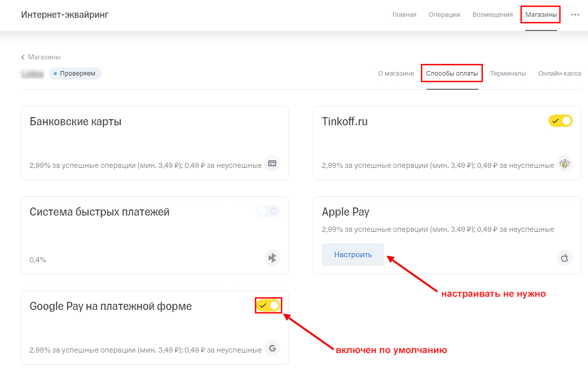Select the Магазины menu item
The height and width of the screenshot is (384, 588).
click(x=541, y=15)
